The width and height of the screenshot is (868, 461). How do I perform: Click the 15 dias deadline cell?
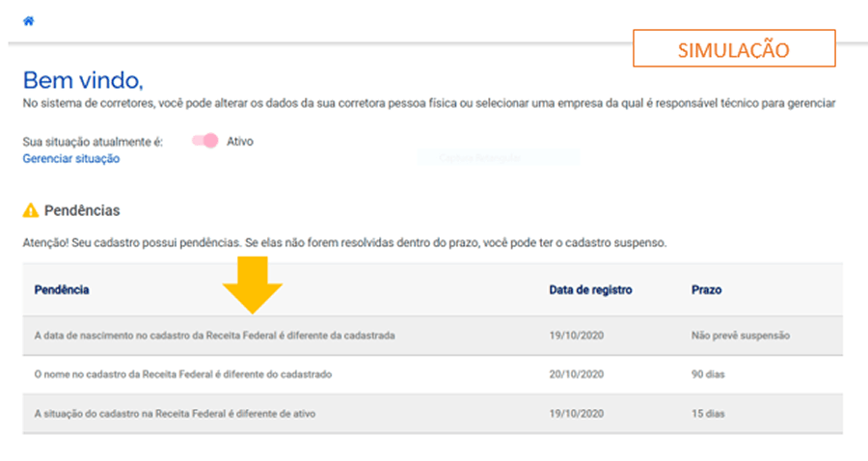point(708,414)
